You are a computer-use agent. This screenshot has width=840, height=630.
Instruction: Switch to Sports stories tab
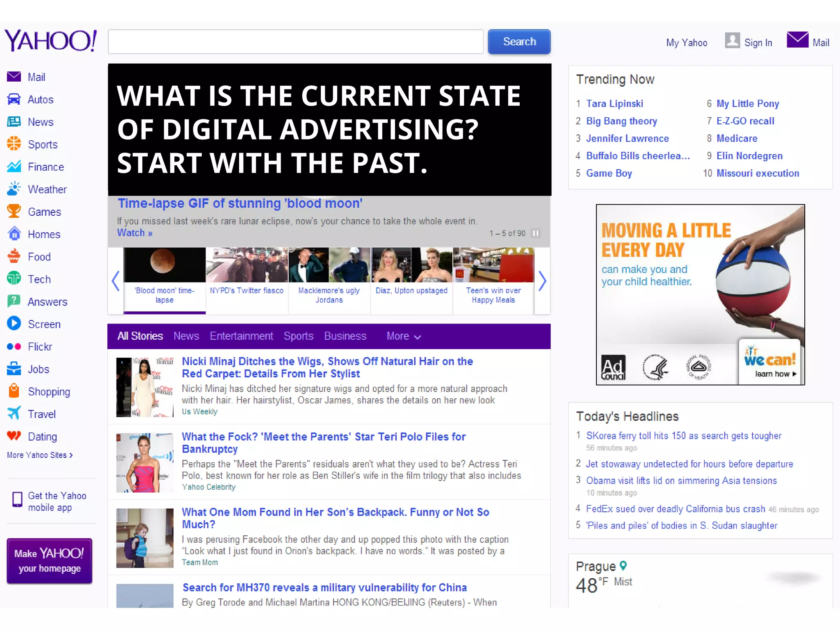[x=298, y=336]
